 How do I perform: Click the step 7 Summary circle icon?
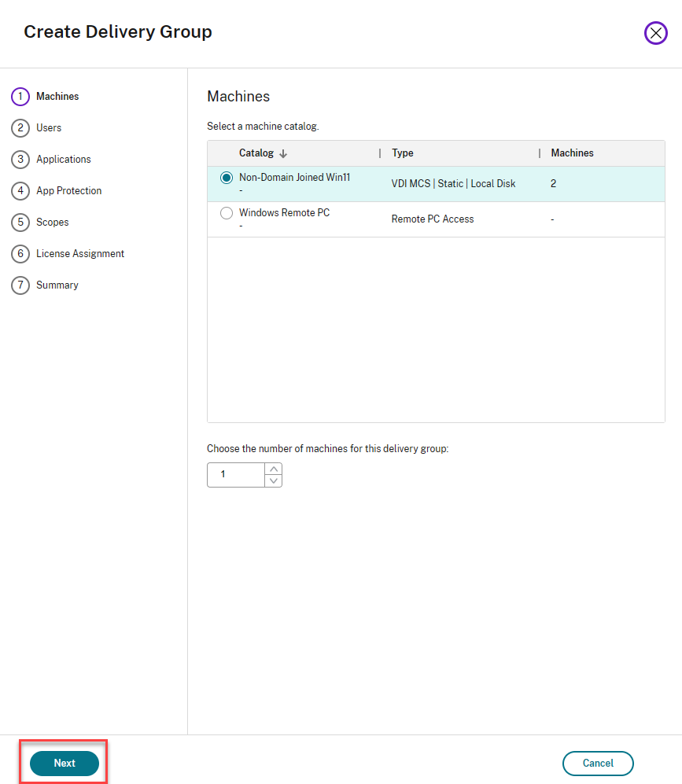[20, 285]
